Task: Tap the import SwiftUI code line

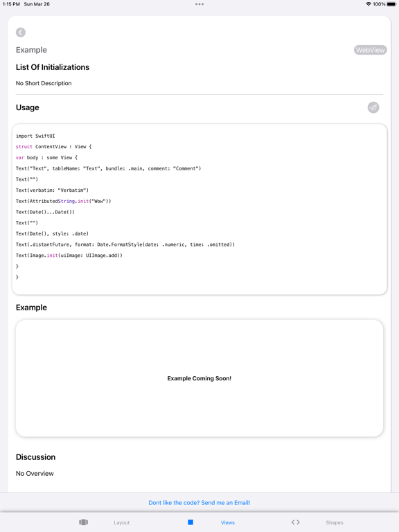Action: click(35, 136)
